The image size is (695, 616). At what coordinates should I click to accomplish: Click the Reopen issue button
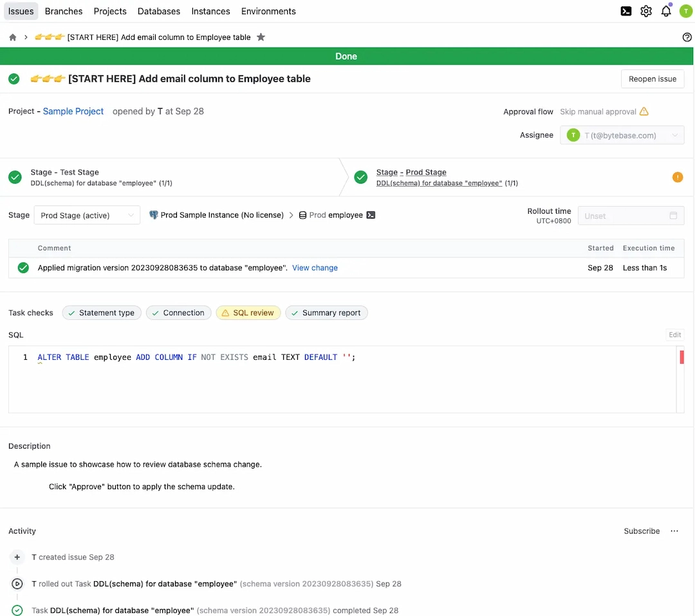pyautogui.click(x=652, y=79)
